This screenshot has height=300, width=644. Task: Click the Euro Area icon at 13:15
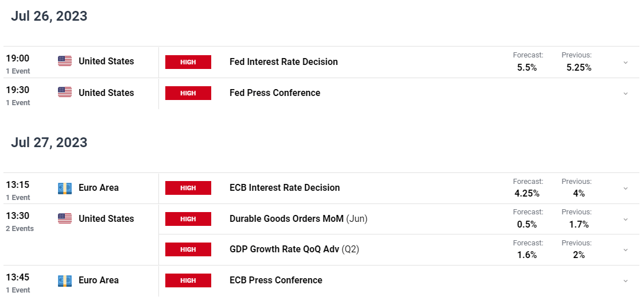(x=65, y=188)
